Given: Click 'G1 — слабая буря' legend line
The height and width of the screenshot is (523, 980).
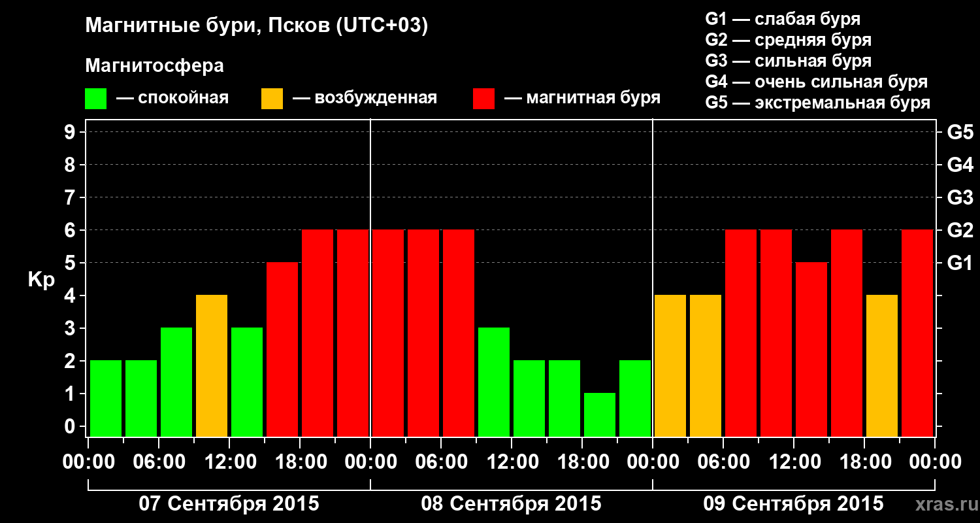Looking at the screenshot, I should [783, 19].
